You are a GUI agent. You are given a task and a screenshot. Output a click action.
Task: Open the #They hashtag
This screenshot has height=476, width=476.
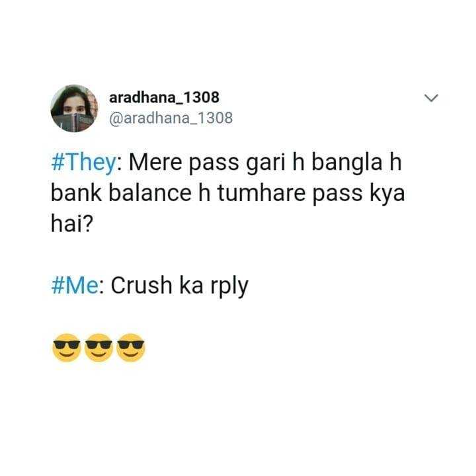pos(83,163)
